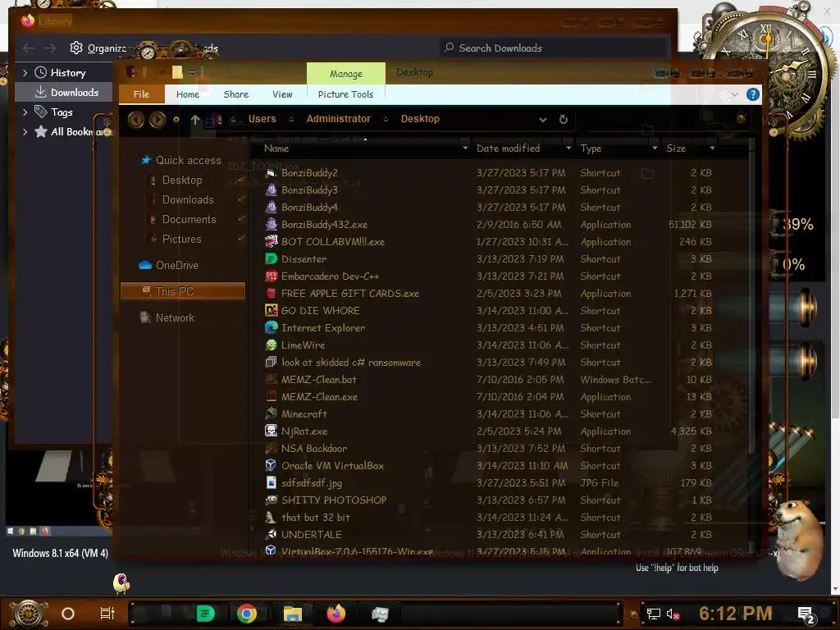Click the Search Downloads field
The width and height of the screenshot is (840, 630).
[x=554, y=48]
